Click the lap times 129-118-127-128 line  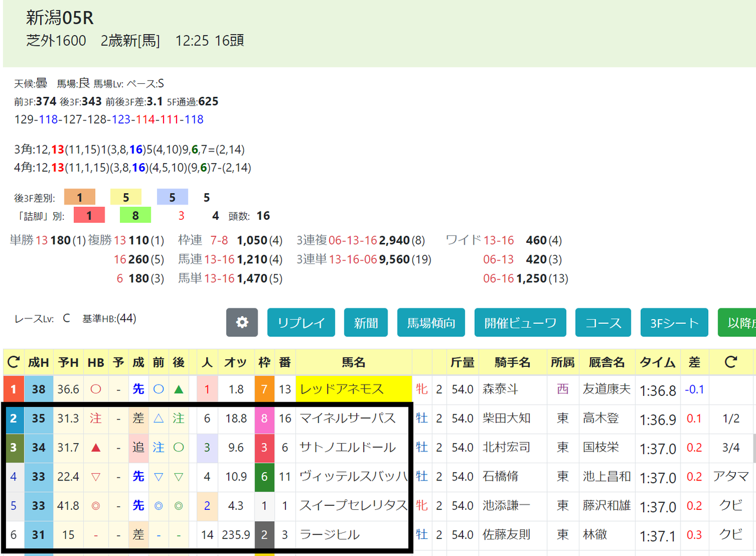109,119
